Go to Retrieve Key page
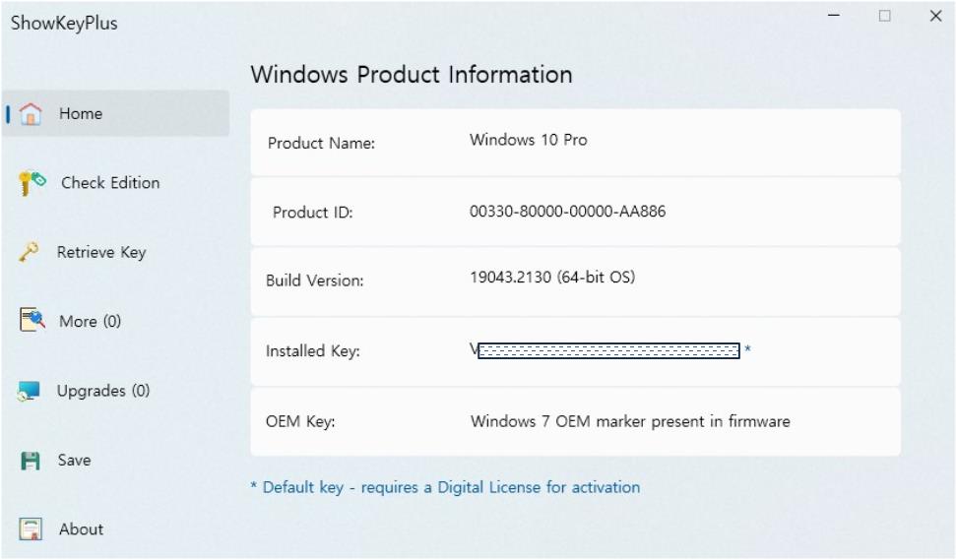 [101, 252]
